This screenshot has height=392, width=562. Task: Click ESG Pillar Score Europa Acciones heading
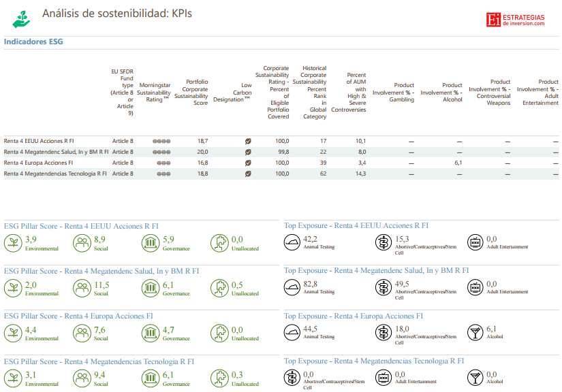(x=79, y=316)
